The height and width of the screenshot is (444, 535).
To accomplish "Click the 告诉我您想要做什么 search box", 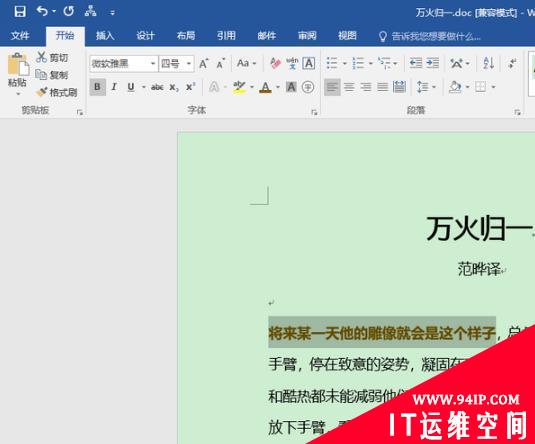I will tap(430, 36).
